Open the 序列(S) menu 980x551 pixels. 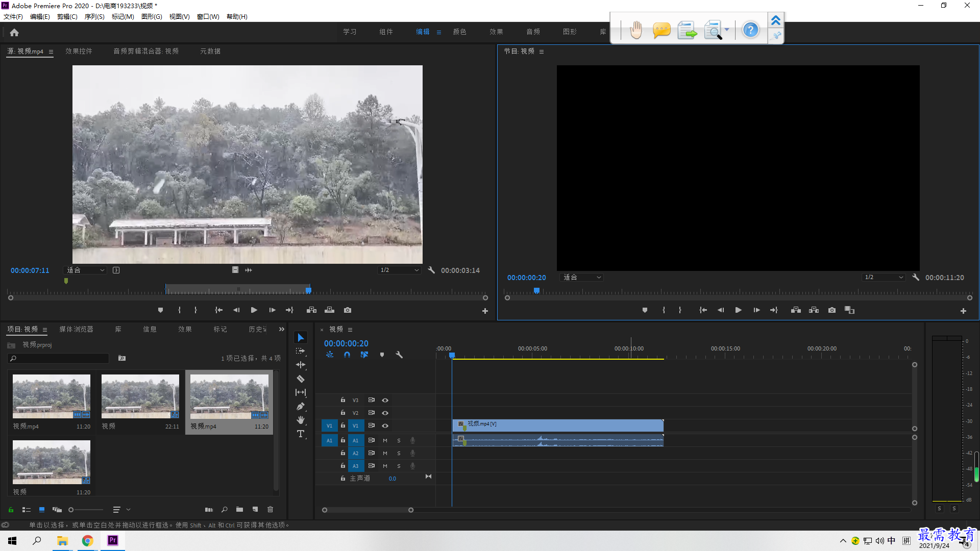pyautogui.click(x=94, y=16)
